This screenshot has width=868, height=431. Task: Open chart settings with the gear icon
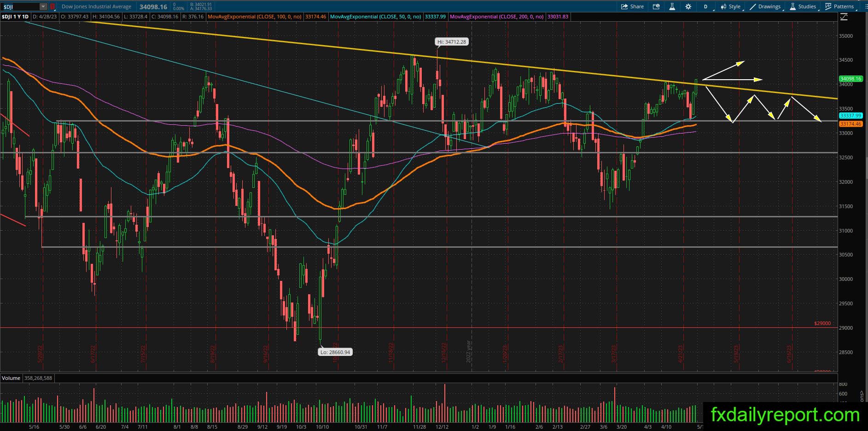tap(688, 6)
